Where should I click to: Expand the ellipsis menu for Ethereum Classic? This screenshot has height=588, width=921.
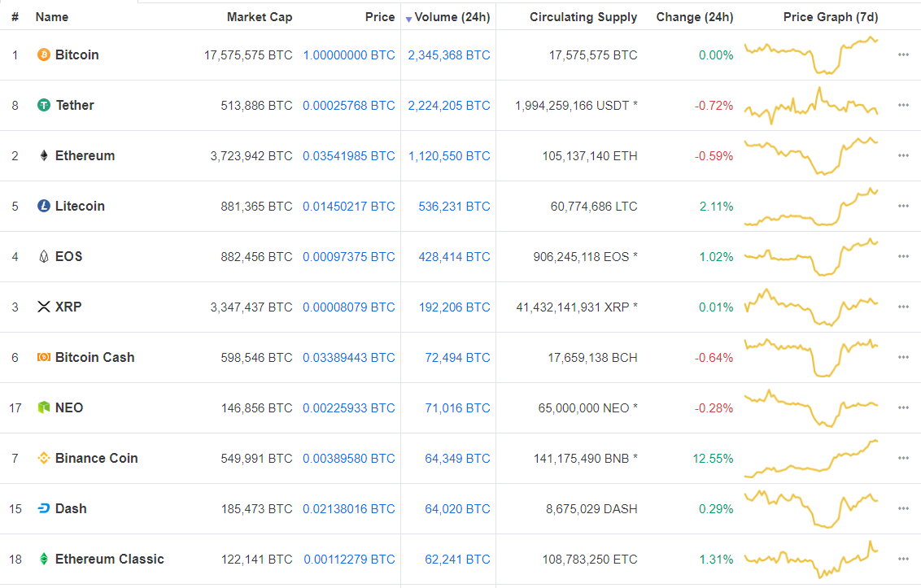(903, 560)
